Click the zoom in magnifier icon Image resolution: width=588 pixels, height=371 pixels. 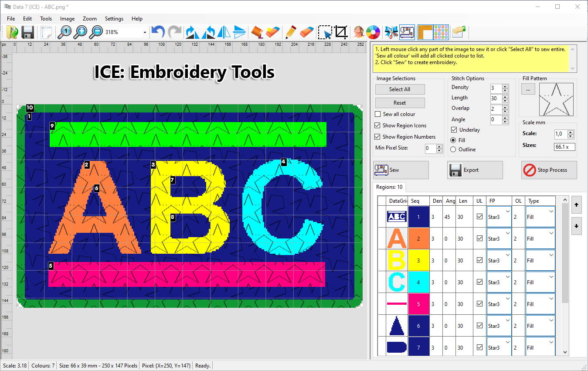click(x=81, y=32)
